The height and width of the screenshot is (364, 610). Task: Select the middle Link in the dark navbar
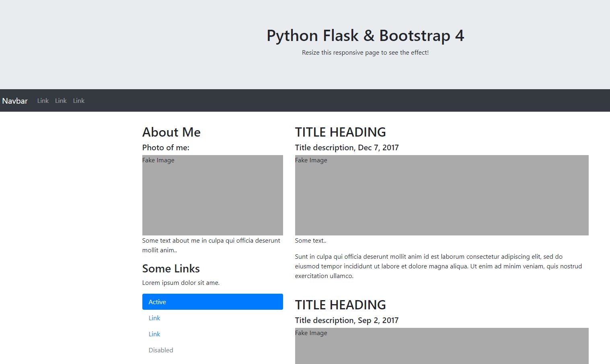pos(61,101)
